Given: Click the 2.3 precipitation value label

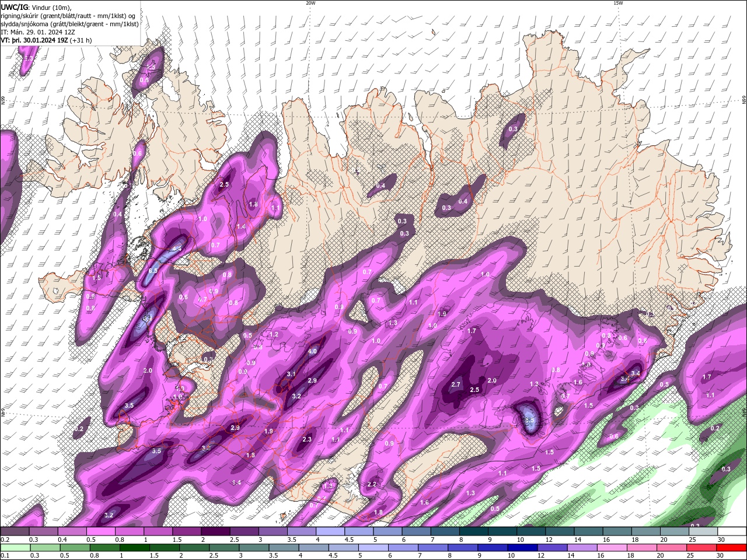Looking at the screenshot, I should pos(307,439).
